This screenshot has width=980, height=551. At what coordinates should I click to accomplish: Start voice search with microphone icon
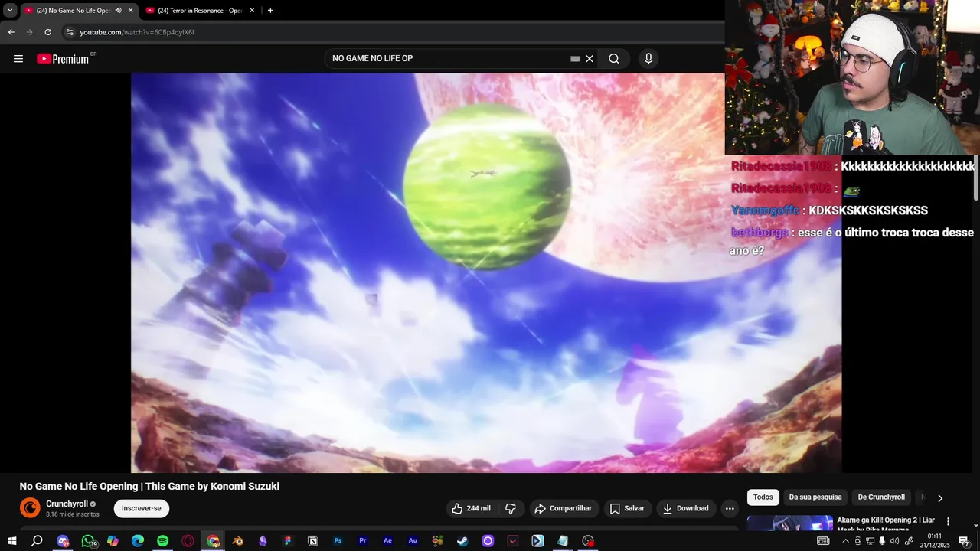tap(648, 59)
